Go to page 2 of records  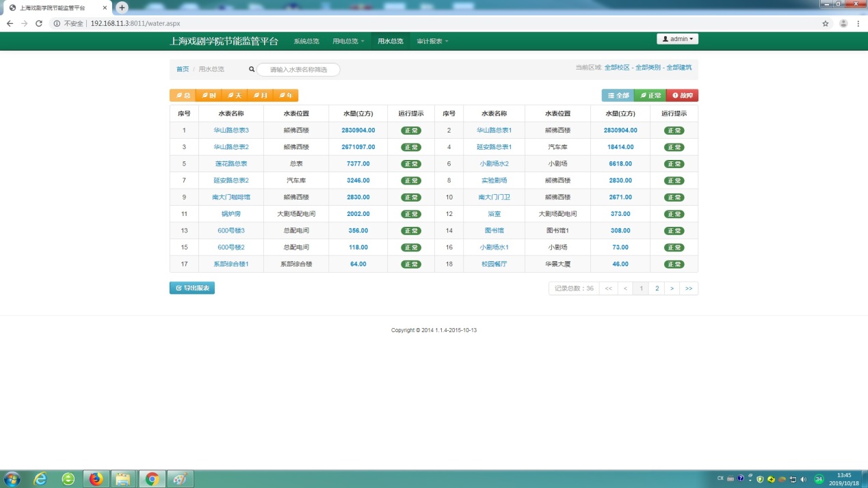657,288
